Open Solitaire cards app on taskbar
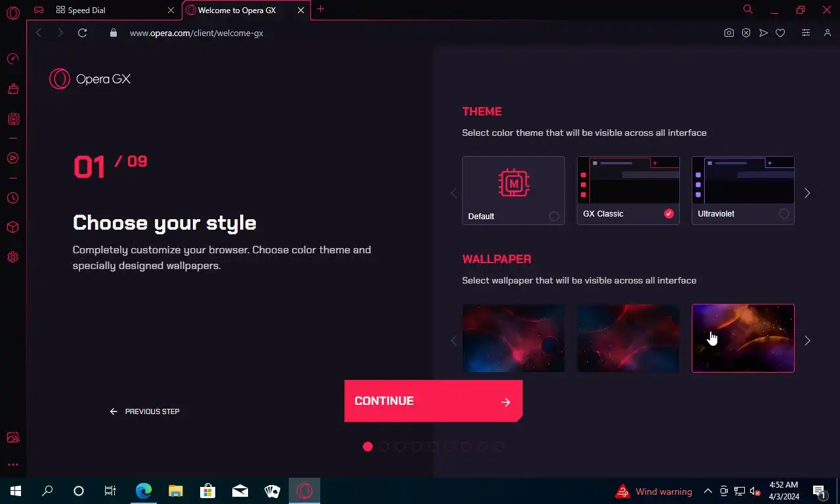The height and width of the screenshot is (504, 840). (272, 491)
